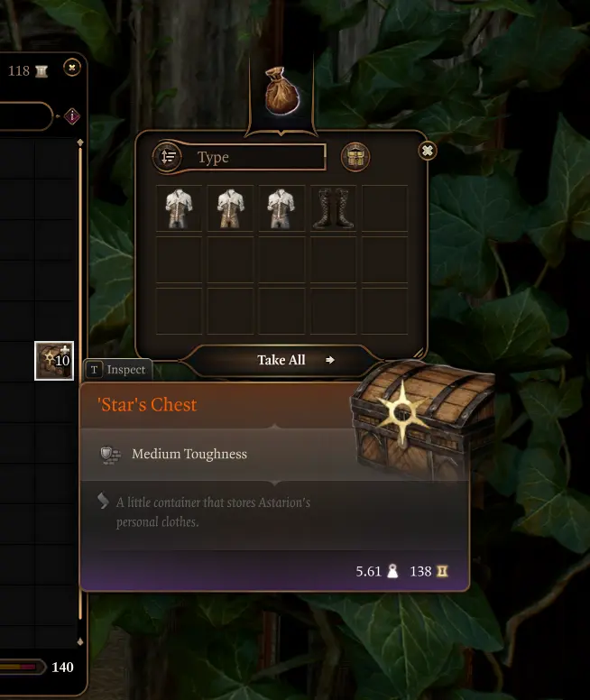Select the leather boots item
590x700 pixels.
tap(333, 208)
